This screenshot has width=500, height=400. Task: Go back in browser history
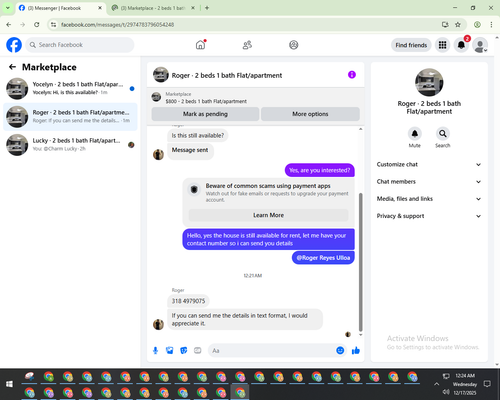coord(9,25)
